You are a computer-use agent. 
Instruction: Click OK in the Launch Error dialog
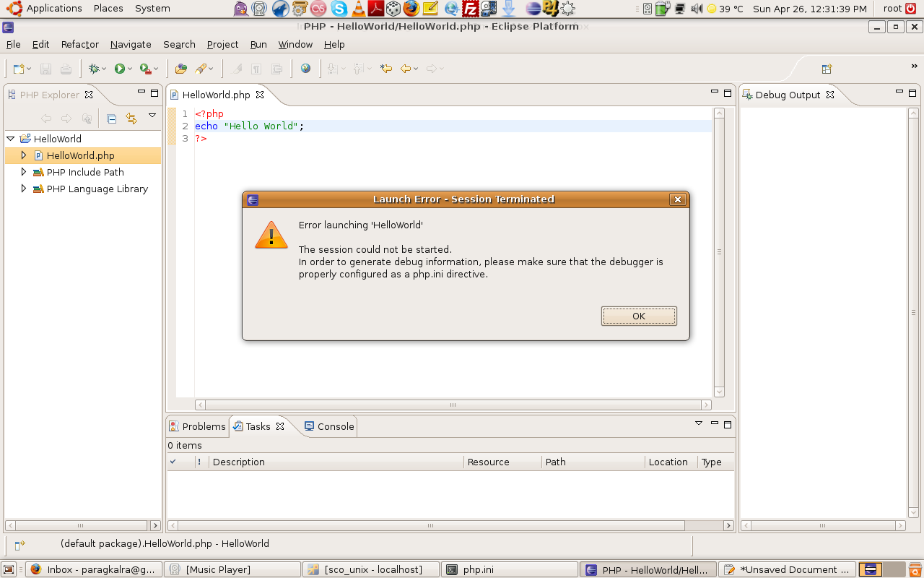639,316
